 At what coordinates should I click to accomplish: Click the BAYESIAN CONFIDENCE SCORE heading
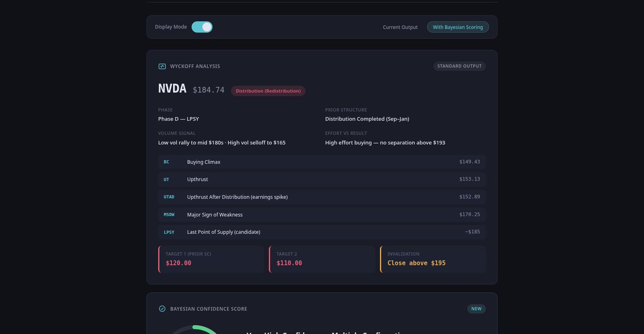pyautogui.click(x=209, y=309)
